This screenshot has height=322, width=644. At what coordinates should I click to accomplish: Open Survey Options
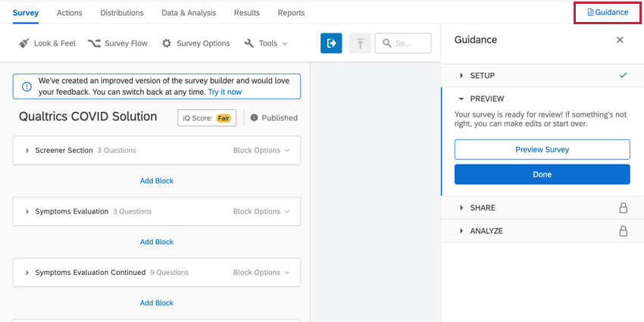(x=195, y=43)
